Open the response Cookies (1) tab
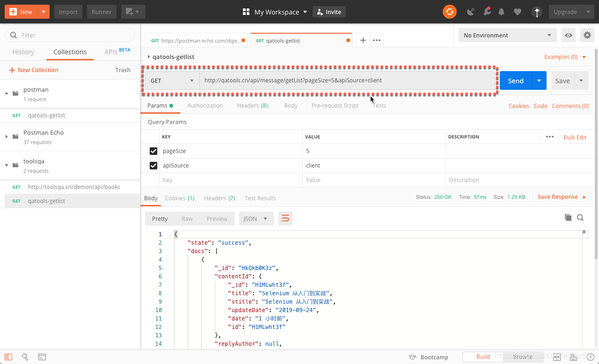The height and width of the screenshot is (364, 599). [180, 198]
